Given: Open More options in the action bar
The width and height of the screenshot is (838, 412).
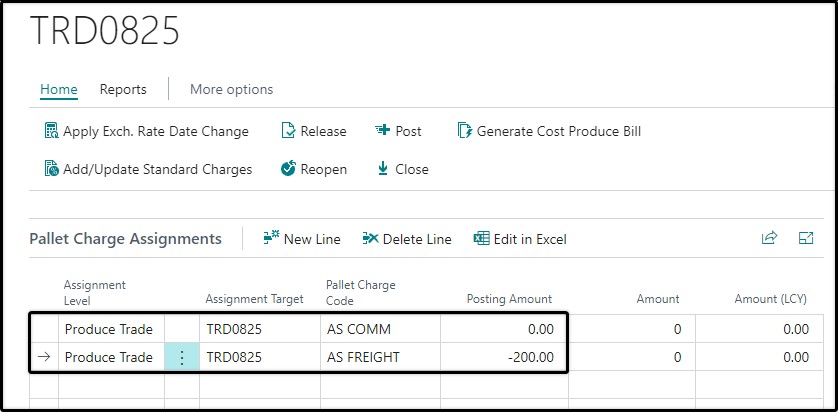Looking at the screenshot, I should click(231, 89).
